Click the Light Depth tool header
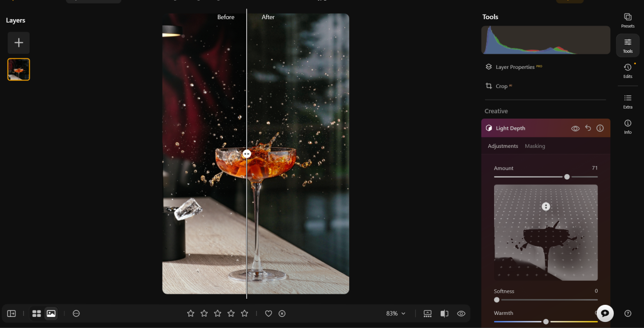 [546, 128]
